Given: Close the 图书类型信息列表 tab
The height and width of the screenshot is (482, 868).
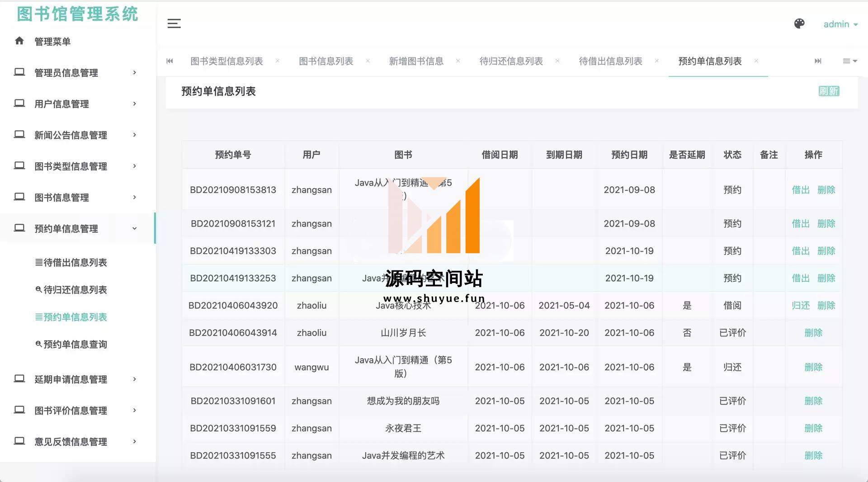Looking at the screenshot, I should [278, 61].
